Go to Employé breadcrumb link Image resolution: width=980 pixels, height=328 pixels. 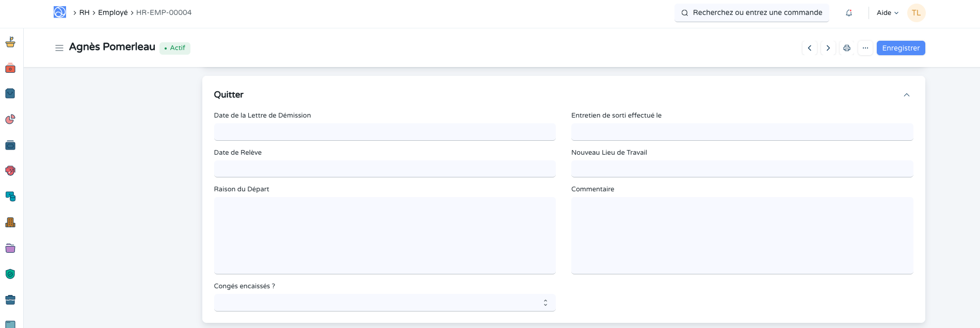coord(113,12)
